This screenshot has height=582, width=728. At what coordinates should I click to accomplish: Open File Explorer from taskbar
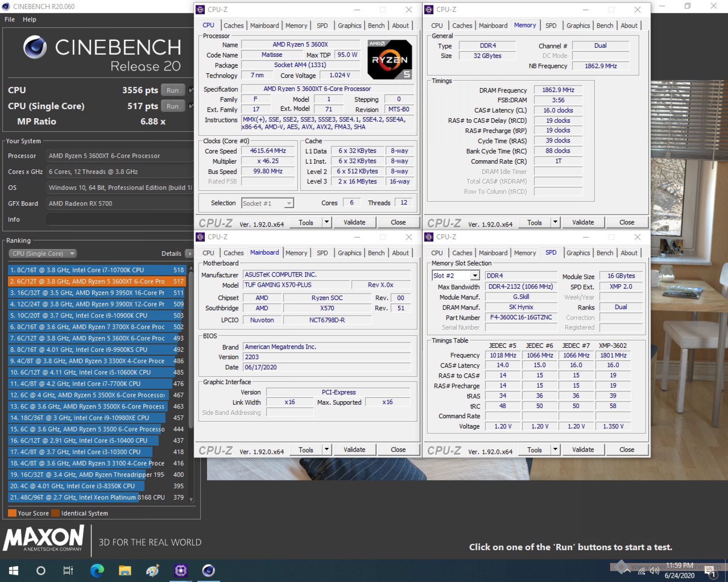click(x=125, y=570)
